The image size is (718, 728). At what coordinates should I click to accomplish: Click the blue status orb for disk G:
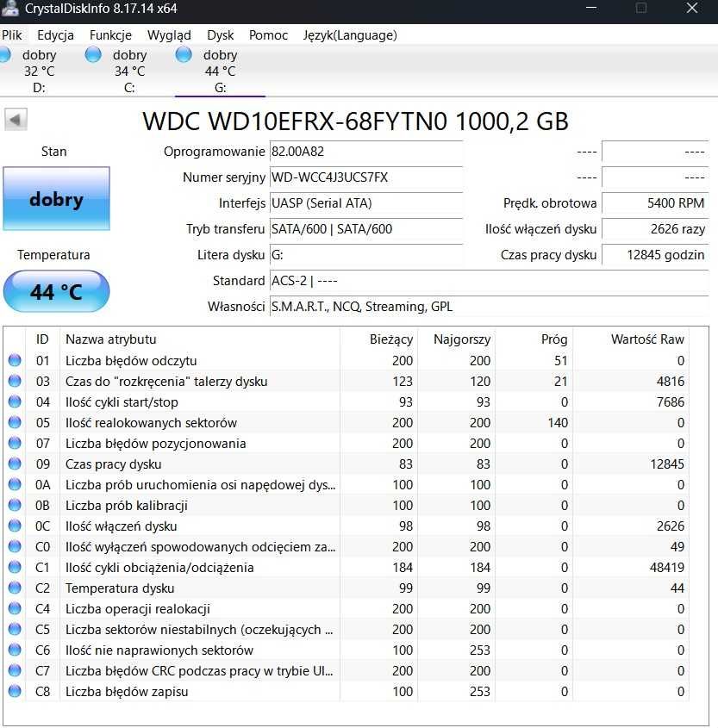tap(184, 54)
